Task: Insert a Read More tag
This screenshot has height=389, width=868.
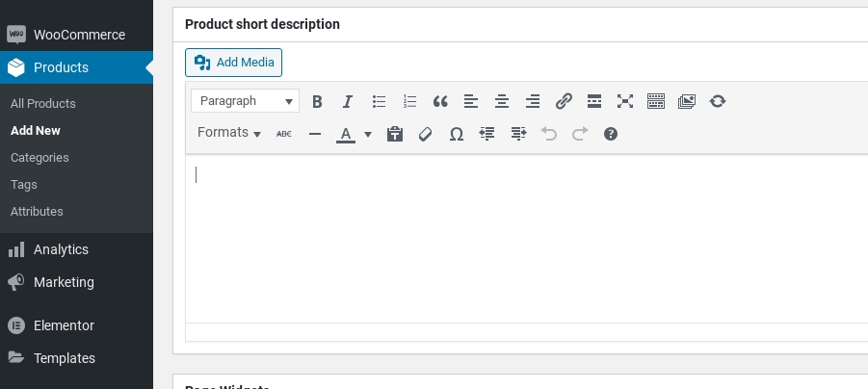Action: [x=594, y=101]
